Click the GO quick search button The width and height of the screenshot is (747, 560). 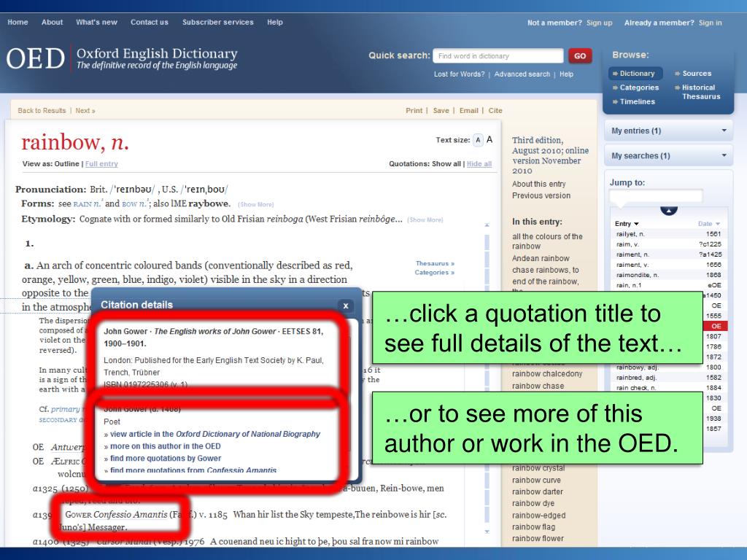(x=580, y=55)
